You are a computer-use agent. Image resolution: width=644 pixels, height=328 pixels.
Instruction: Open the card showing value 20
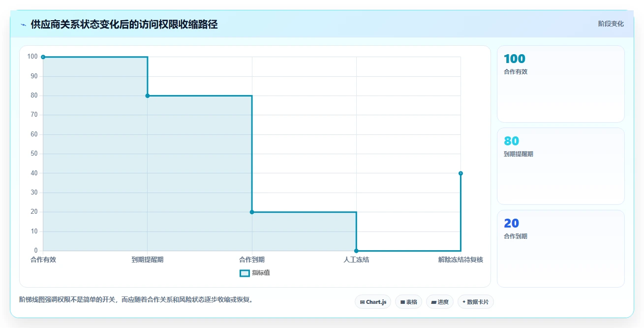click(561, 248)
